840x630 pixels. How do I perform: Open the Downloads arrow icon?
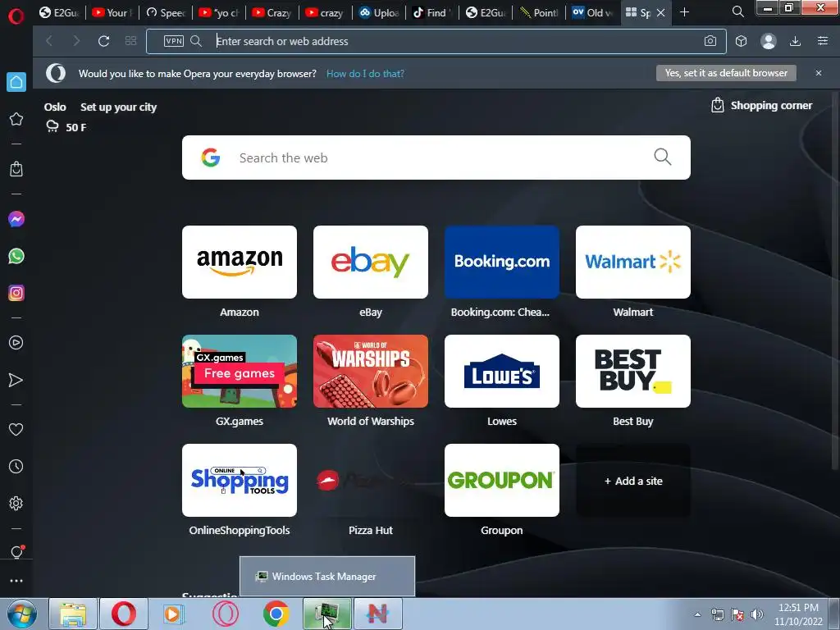(796, 41)
